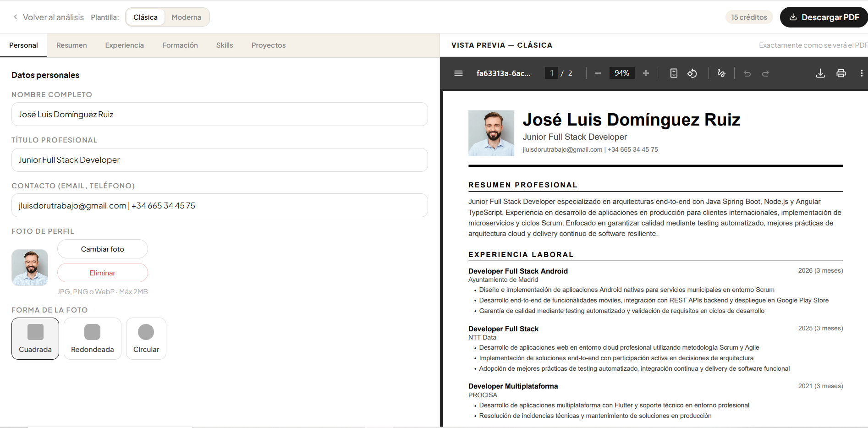Image resolution: width=868 pixels, height=428 pixels.
Task: Click the download icon inside Descargar PDF button
Action: point(793,17)
